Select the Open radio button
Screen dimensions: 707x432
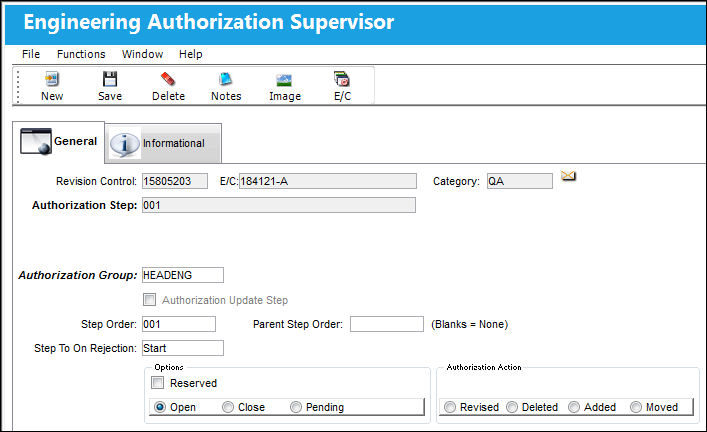pos(160,407)
